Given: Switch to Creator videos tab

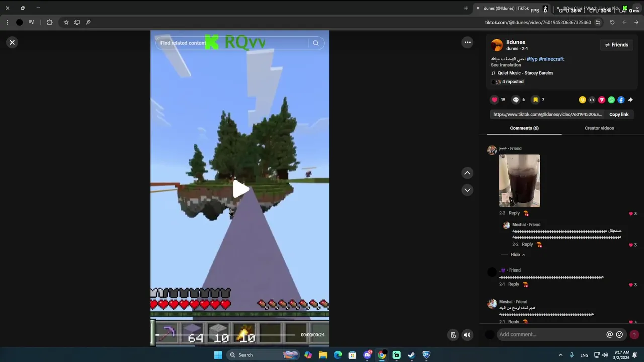Looking at the screenshot, I should pos(599,128).
